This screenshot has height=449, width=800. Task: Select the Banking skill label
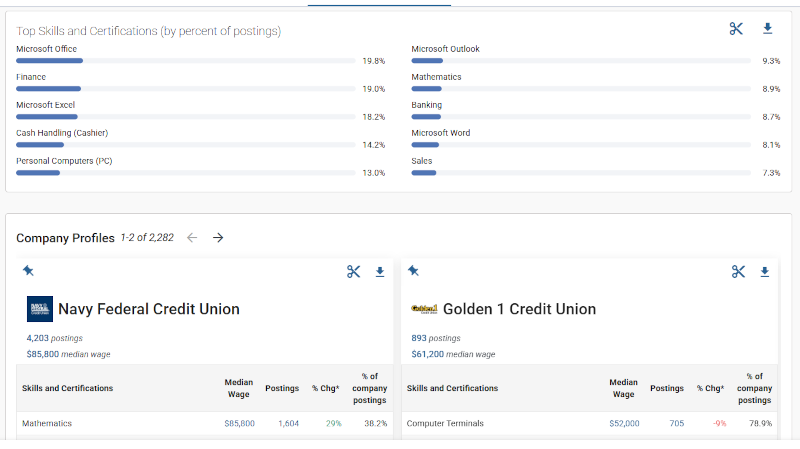pyautogui.click(x=427, y=105)
